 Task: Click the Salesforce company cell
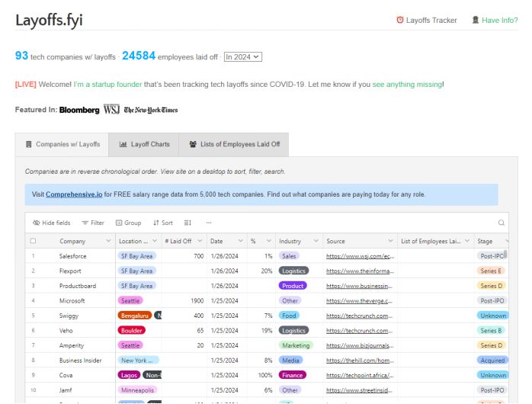[72, 256]
